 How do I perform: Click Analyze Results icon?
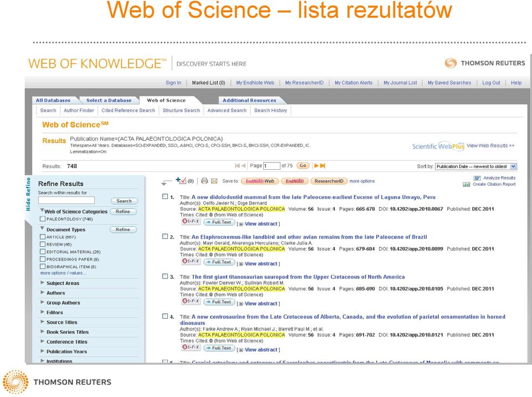477,178
